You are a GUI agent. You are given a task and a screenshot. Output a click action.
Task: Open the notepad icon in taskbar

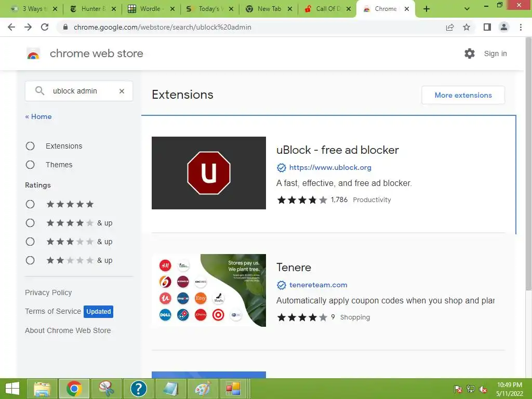coord(170,389)
